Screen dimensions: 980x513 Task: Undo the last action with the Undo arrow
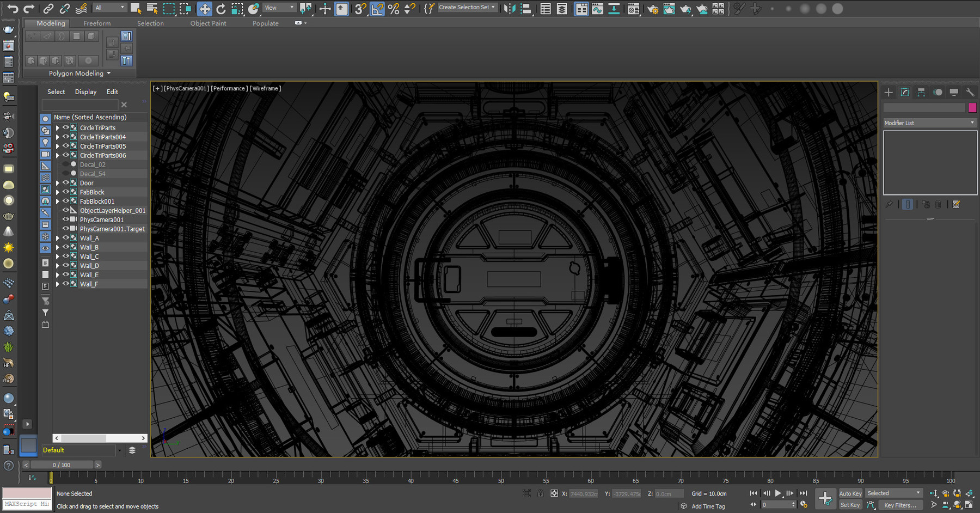coord(13,8)
